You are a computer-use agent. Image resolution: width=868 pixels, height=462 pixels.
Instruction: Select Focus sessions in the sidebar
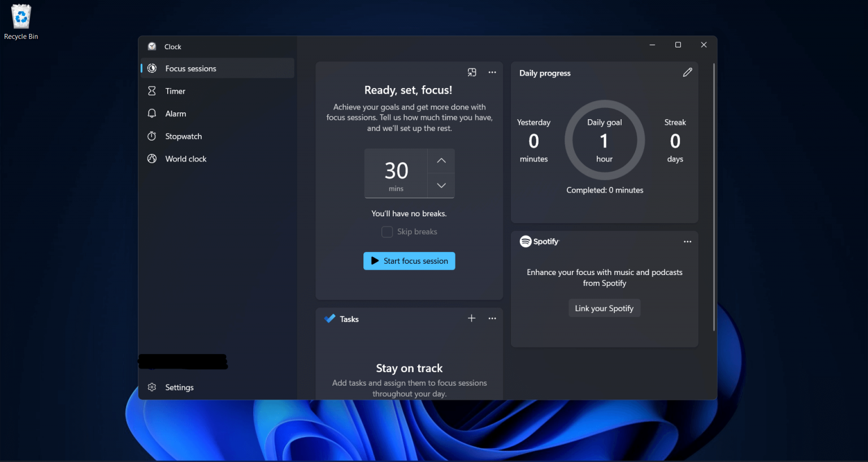tap(190, 68)
